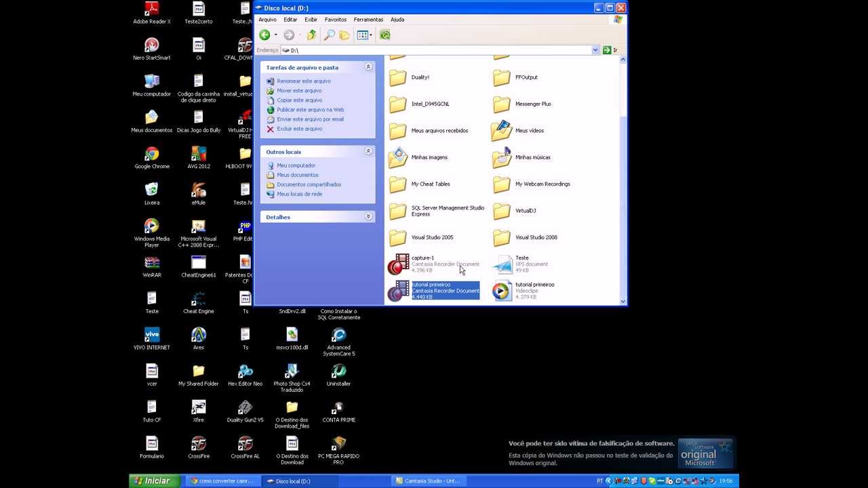
Task: Open the VirtualDJ folder
Action: pyautogui.click(x=502, y=211)
